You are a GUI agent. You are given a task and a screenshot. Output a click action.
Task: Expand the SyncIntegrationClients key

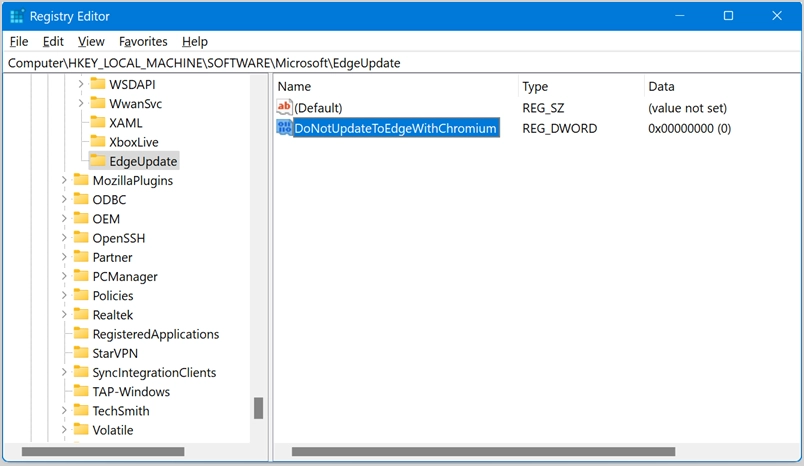point(64,373)
